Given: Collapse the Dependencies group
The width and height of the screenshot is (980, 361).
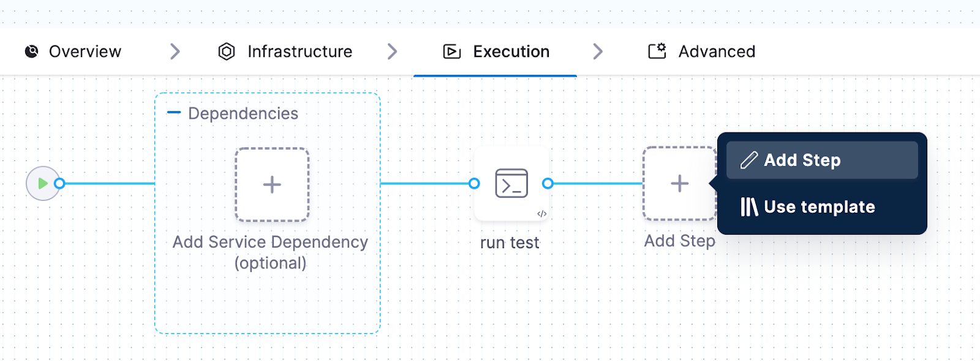Looking at the screenshot, I should 174,113.
